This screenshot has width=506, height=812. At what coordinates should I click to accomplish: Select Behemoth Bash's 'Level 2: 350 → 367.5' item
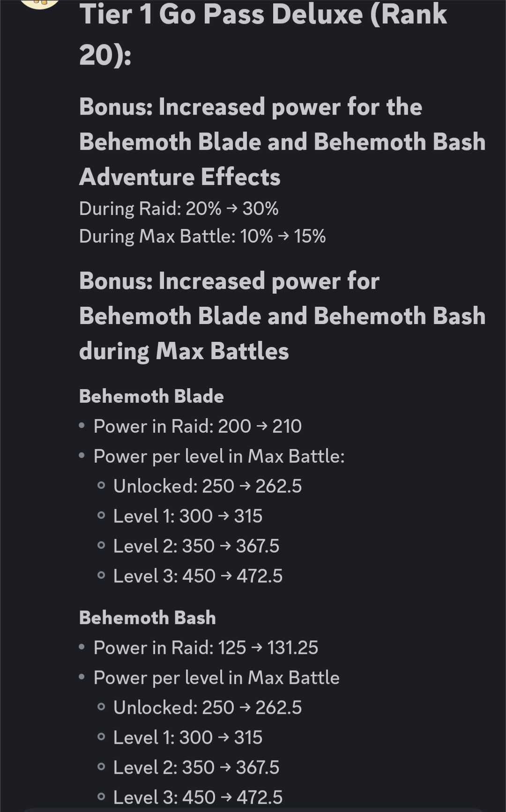point(196,768)
